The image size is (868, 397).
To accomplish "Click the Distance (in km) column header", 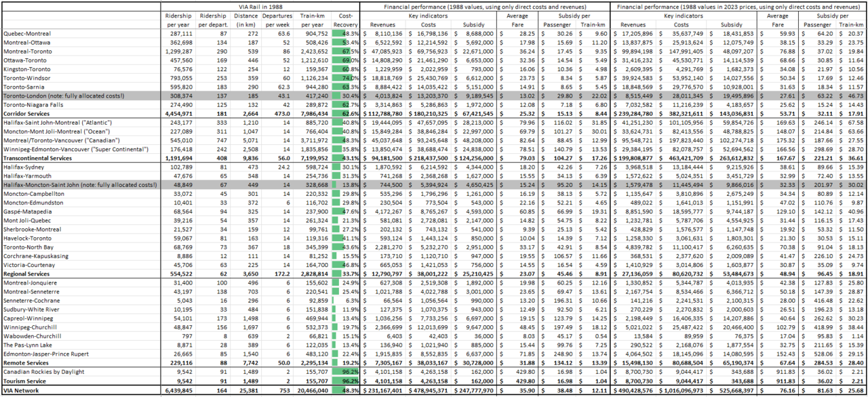I will pos(243,20).
